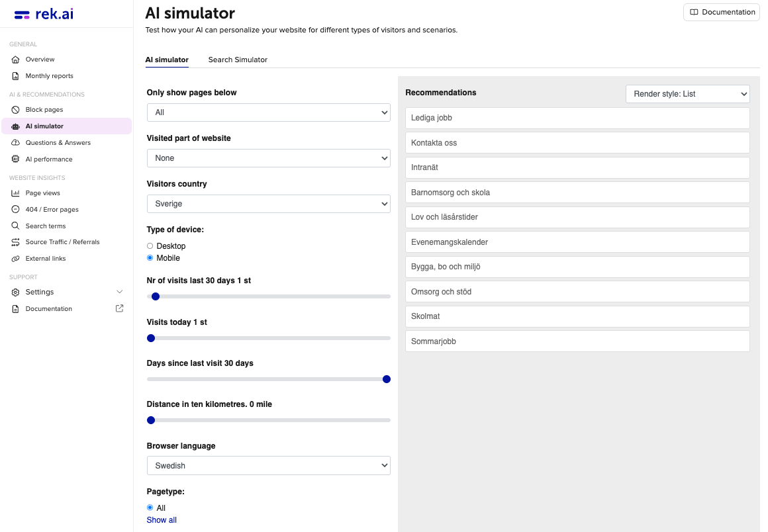The height and width of the screenshot is (532, 768).
Task: Select the AI simulator tab
Action: pos(167,60)
